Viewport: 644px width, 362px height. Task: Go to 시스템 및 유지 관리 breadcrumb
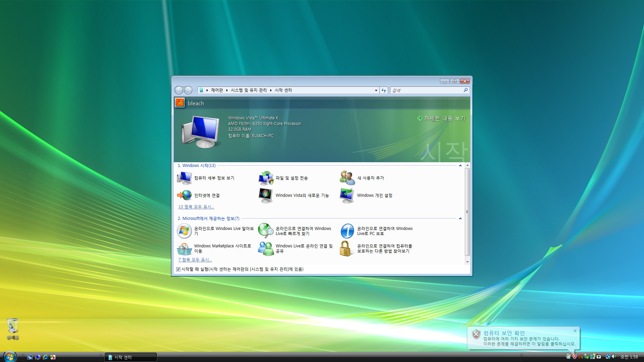(x=249, y=90)
